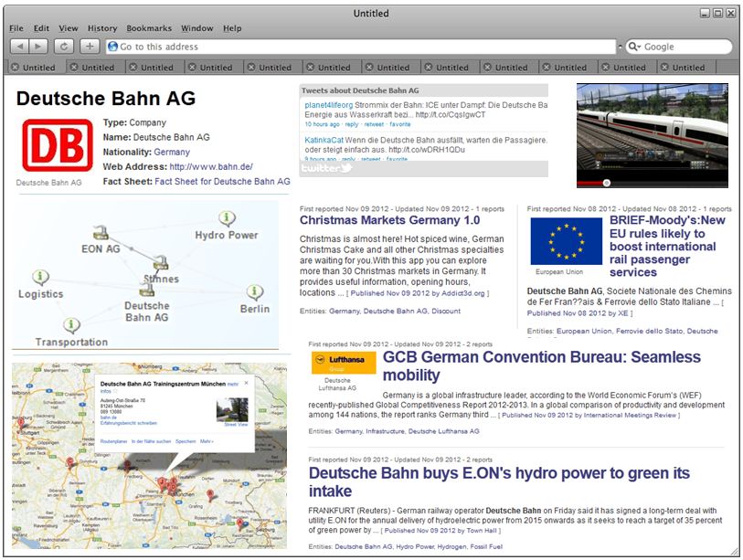Click European Union entity under Moody's article
This screenshot has width=743, height=560.
click(584, 332)
